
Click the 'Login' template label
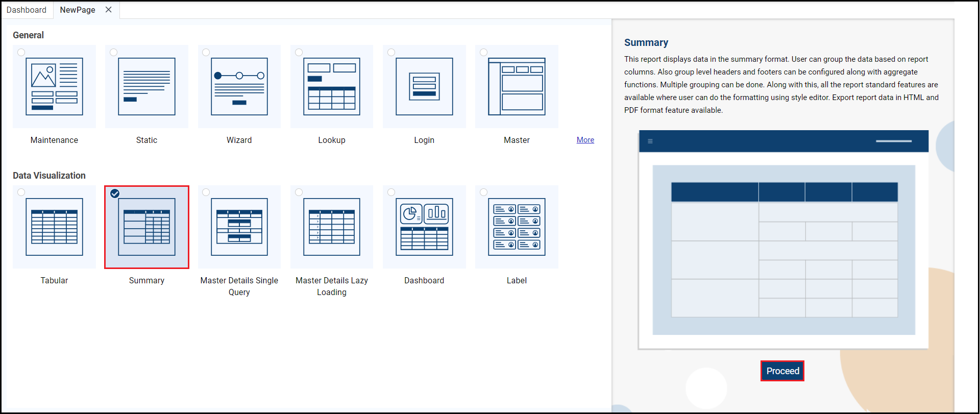424,140
